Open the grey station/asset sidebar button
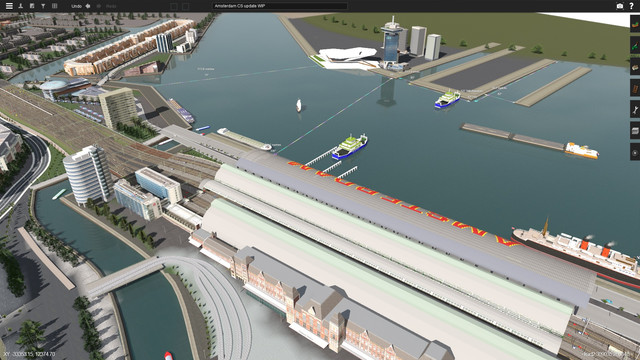 point(635,130)
